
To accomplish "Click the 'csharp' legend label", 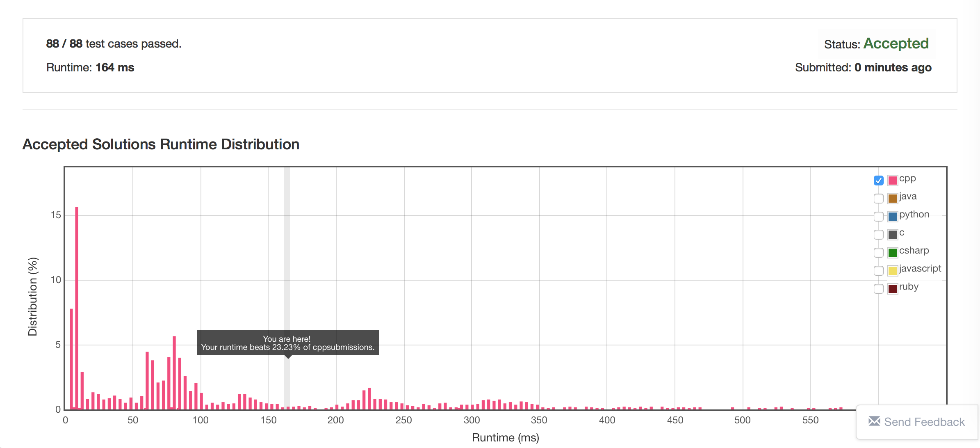I will click(x=914, y=251).
